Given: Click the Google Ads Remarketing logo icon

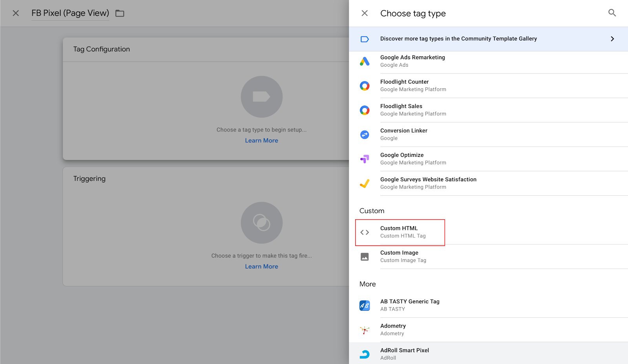Looking at the screenshot, I should click(x=365, y=61).
